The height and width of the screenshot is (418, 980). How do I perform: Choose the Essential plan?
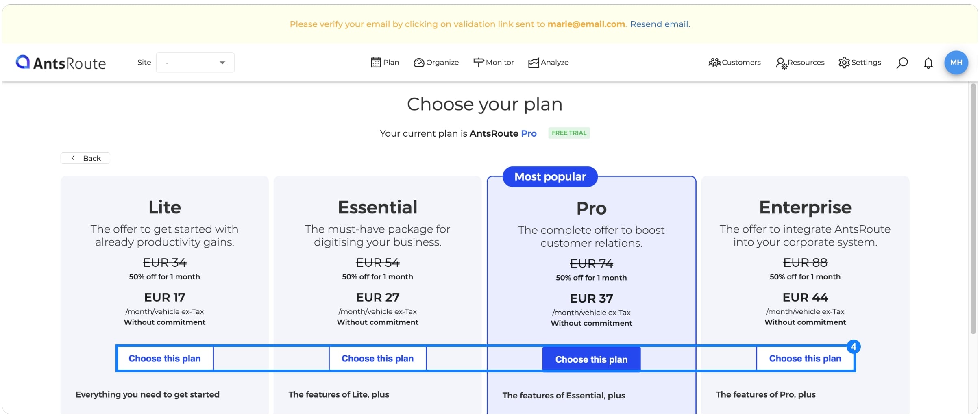click(x=377, y=358)
